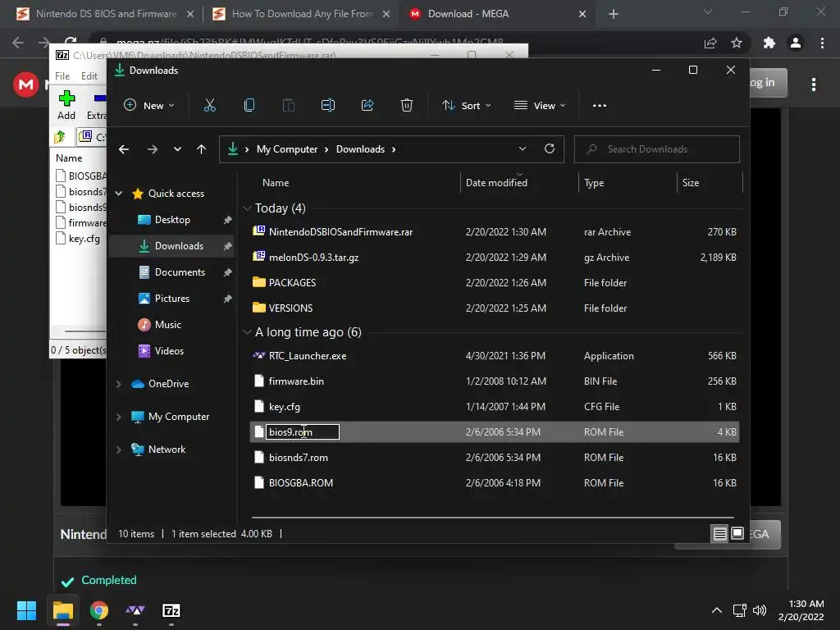Open the File menu in 7-Zip
The width and height of the screenshot is (840, 630).
[62, 76]
